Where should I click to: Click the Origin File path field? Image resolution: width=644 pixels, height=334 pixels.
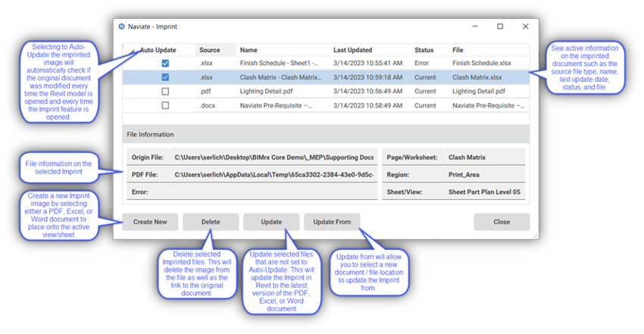coord(274,157)
